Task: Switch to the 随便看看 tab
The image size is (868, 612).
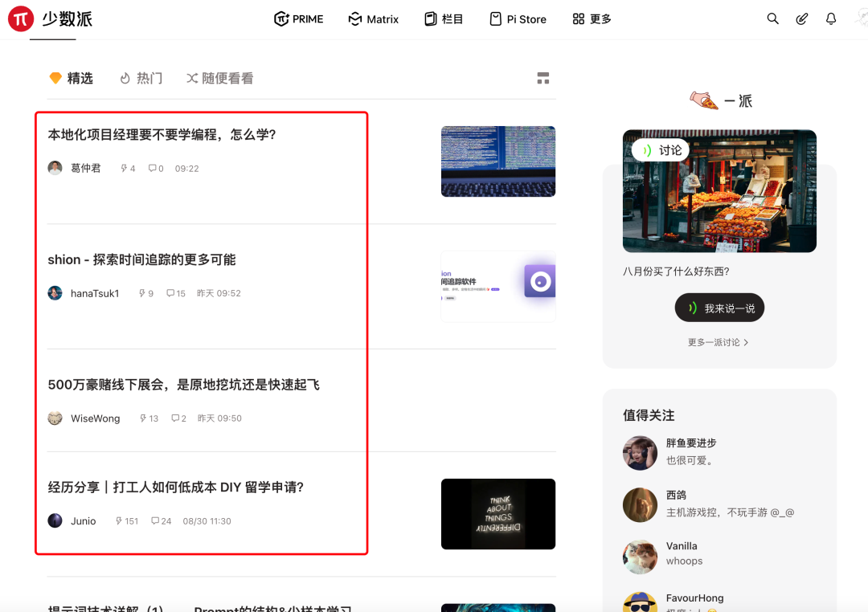Action: tap(219, 78)
